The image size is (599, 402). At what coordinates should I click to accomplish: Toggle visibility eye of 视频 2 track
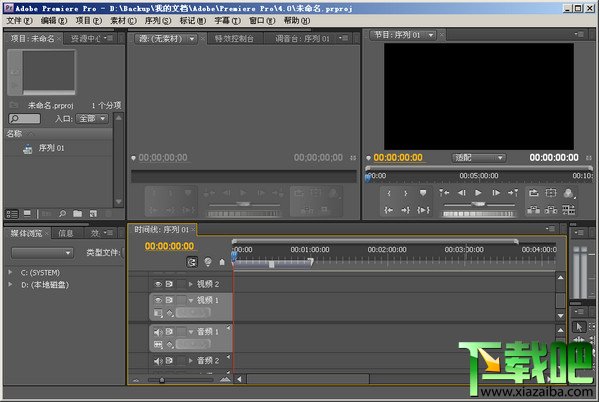coord(158,284)
